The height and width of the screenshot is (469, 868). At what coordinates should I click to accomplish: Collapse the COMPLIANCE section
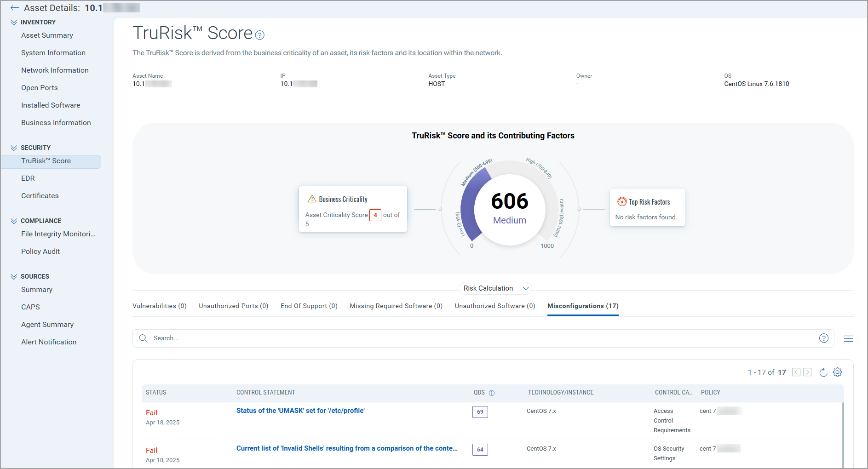[14, 221]
